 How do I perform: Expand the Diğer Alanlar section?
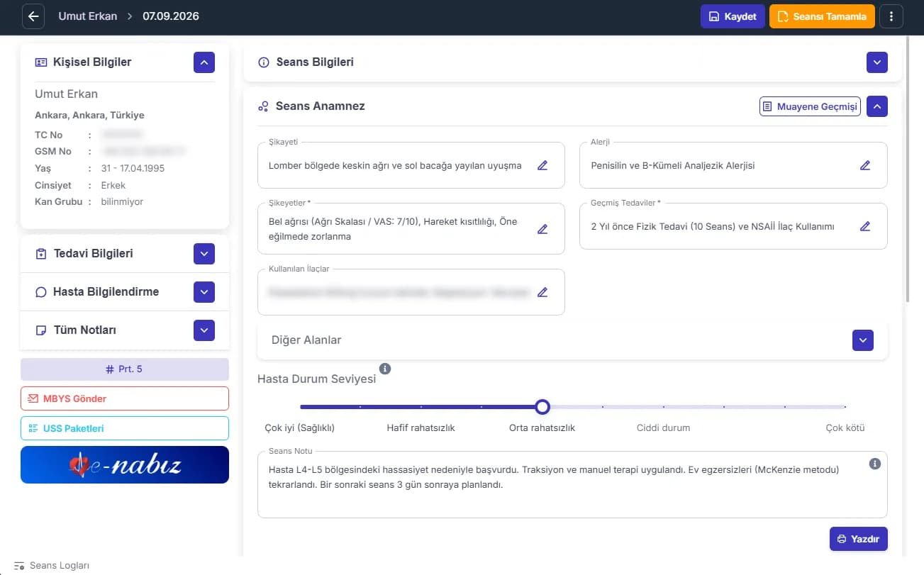[863, 340]
